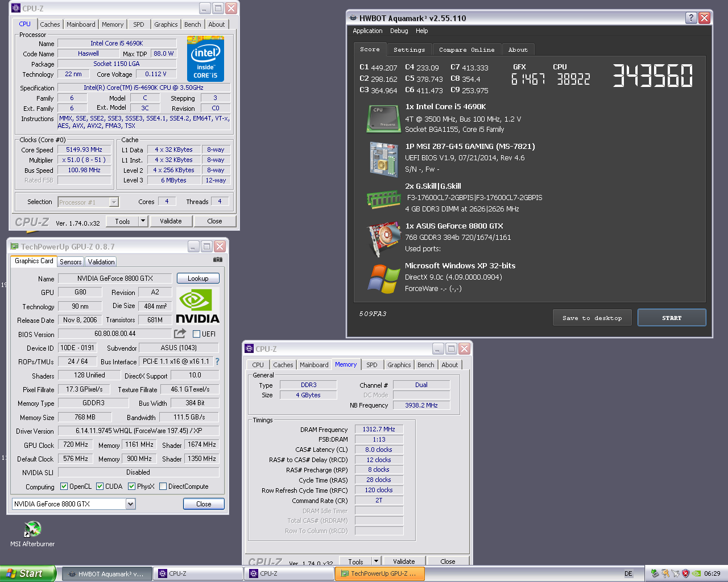Click the START button in Aquamark
The height and width of the screenshot is (582, 728).
(672, 318)
